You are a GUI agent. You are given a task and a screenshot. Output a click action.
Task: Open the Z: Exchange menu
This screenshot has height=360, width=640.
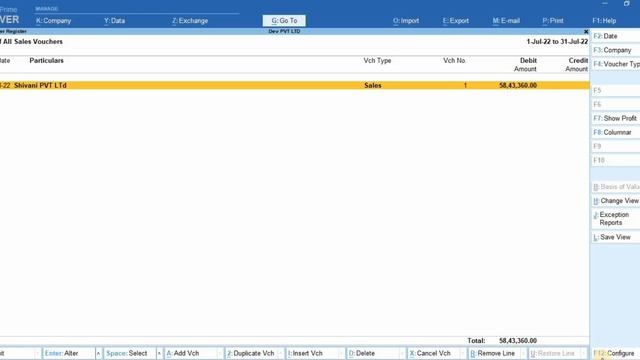[190, 20]
